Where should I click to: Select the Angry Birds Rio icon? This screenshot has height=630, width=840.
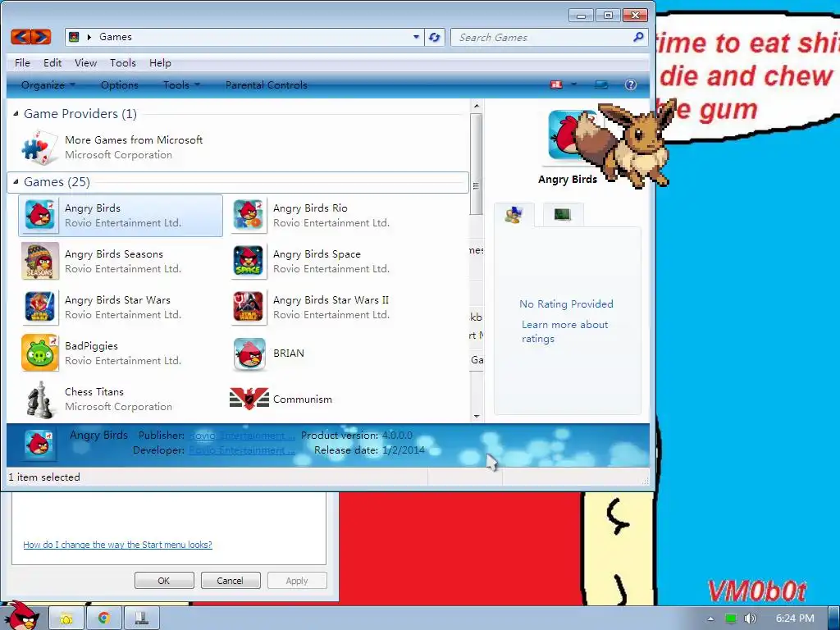click(249, 215)
